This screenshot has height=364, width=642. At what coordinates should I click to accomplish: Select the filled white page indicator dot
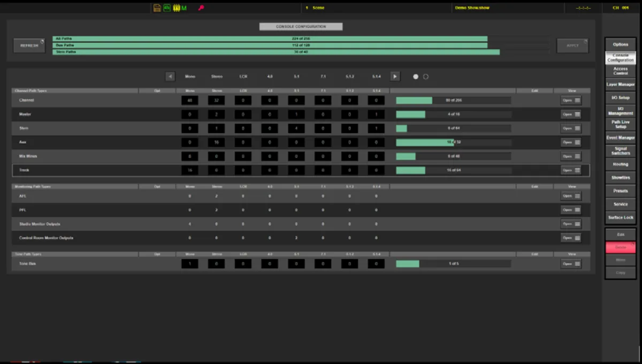416,76
